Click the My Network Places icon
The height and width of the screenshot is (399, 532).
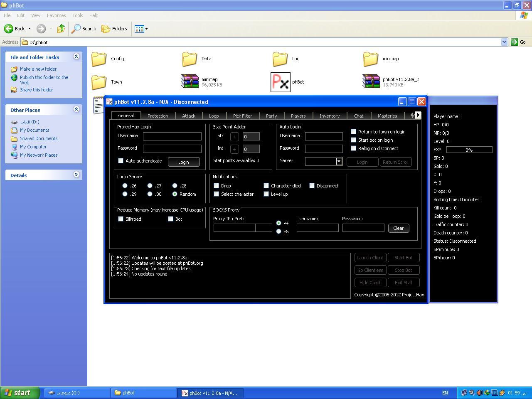(x=14, y=155)
